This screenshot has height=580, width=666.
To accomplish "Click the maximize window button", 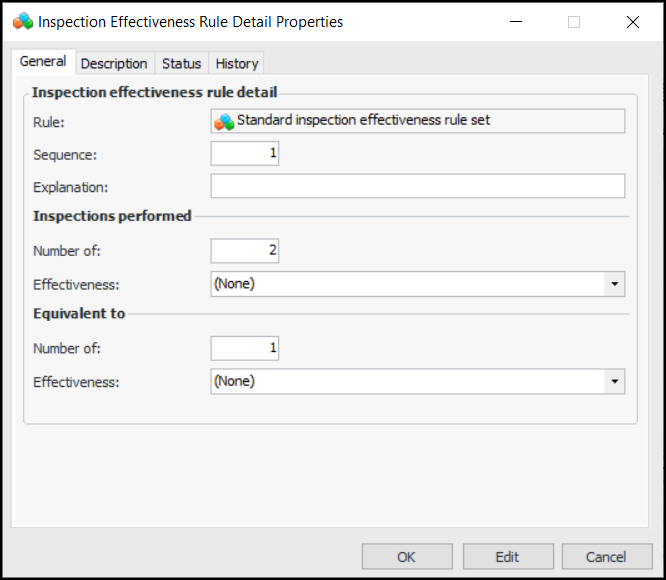I will [574, 21].
